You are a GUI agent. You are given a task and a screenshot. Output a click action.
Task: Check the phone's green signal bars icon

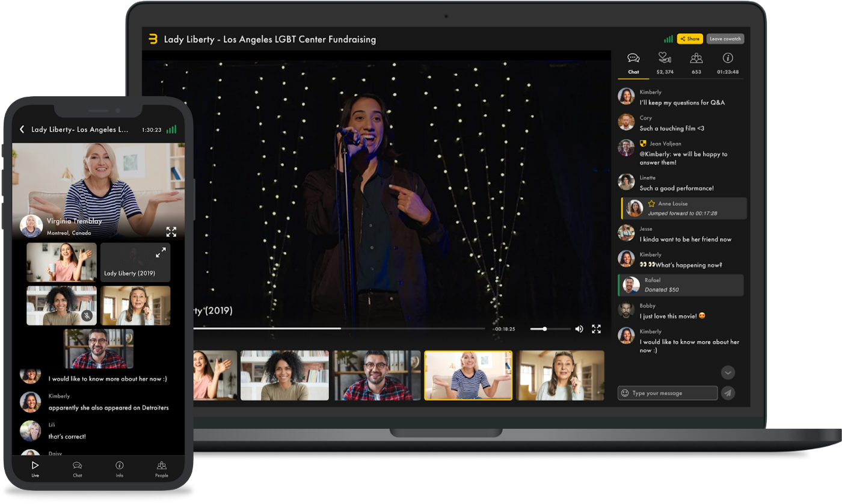pos(171,129)
